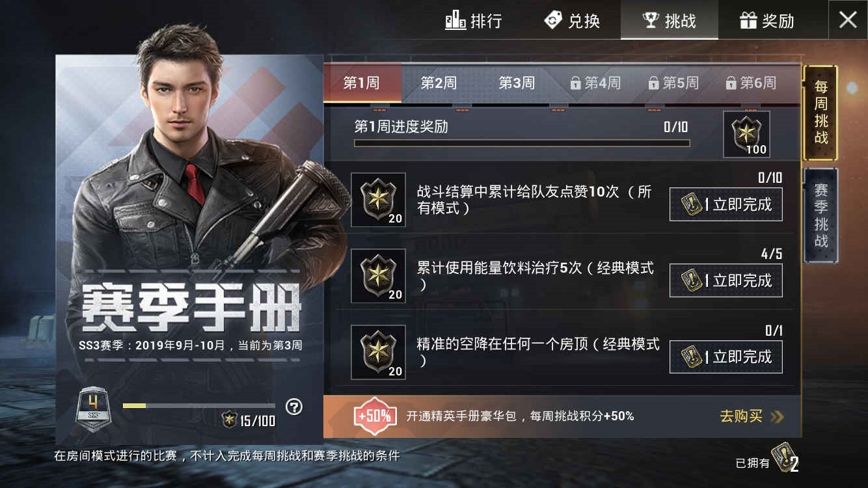This screenshot has height=488, width=868.
Task: Click 立即完成 for the 空降房顶 mission
Action: tap(726, 357)
